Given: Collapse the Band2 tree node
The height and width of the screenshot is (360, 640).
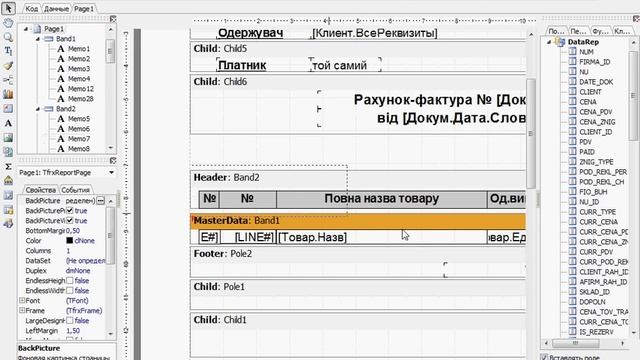Looking at the screenshot, I should click(38, 109).
